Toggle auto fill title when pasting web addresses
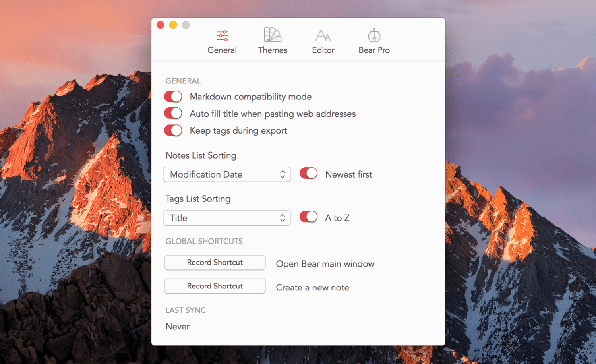The height and width of the screenshot is (364, 596). pyautogui.click(x=173, y=114)
